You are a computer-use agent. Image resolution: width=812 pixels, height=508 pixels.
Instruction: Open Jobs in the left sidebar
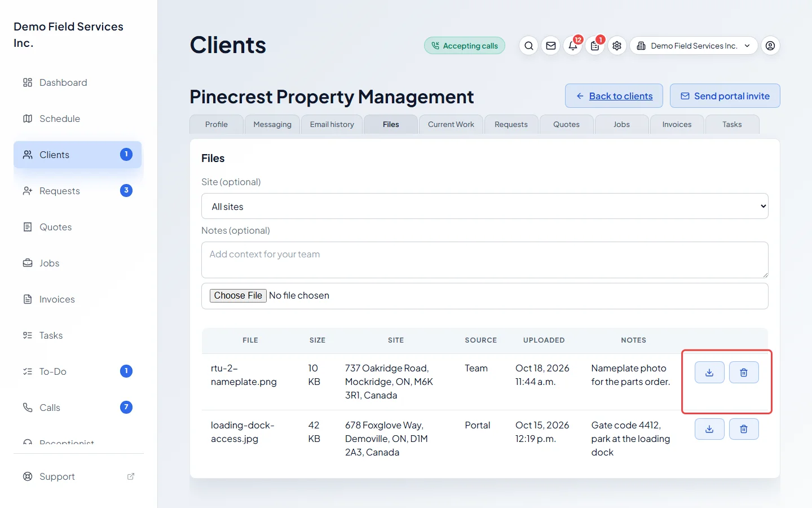coord(78,263)
